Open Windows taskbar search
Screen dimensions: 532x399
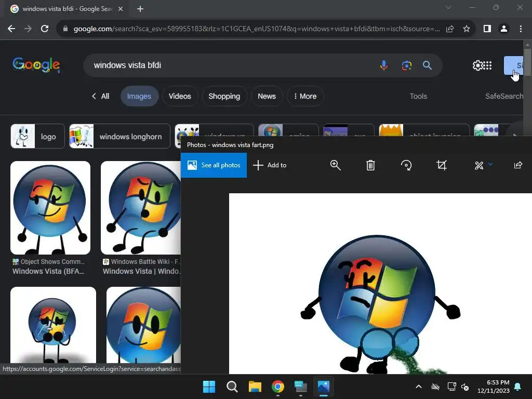click(232, 387)
